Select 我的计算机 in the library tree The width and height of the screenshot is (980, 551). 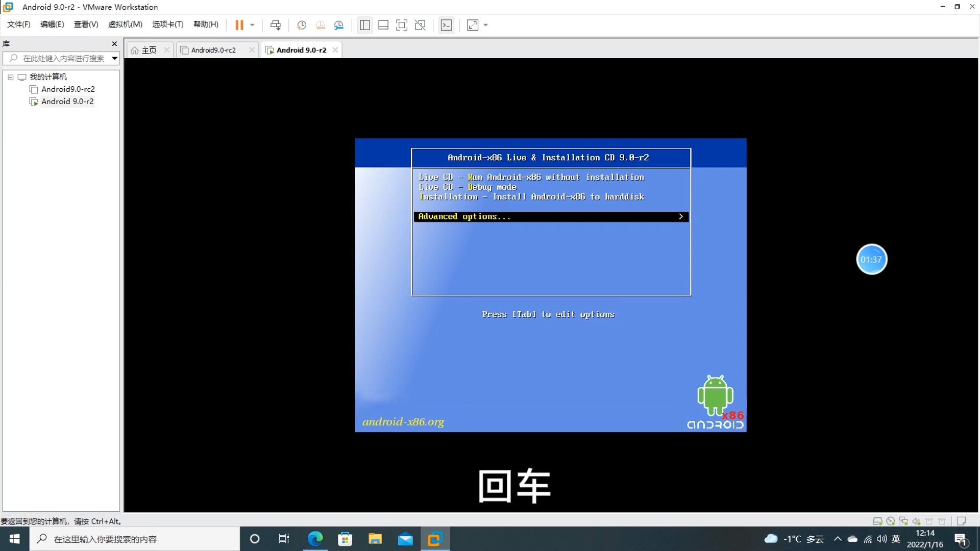click(x=48, y=77)
